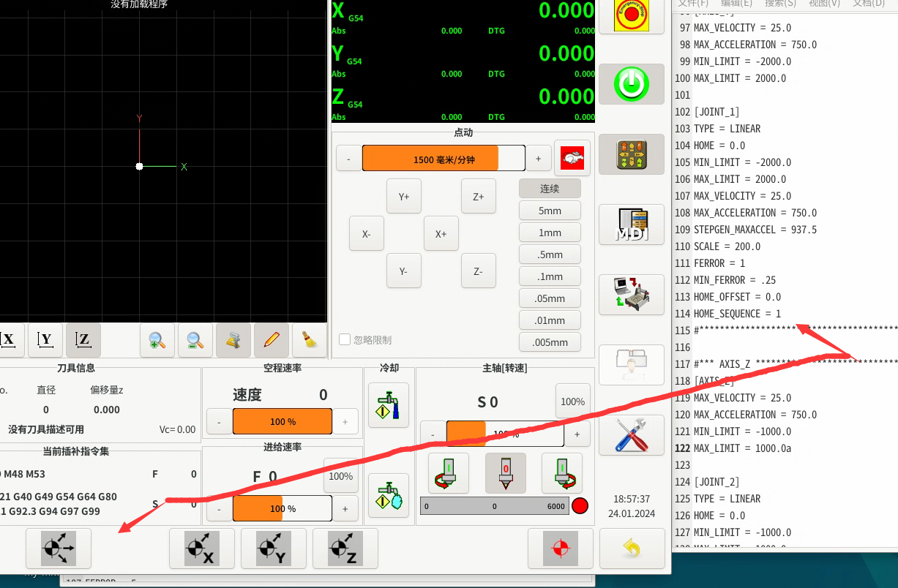Screen dimensions: 898x588
Task: Switch to MDI mode
Action: click(631, 225)
